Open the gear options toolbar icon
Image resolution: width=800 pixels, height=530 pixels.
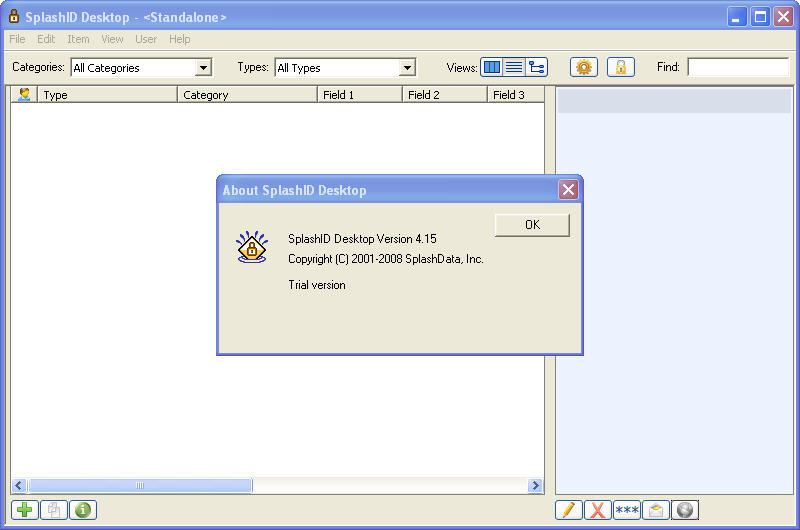[584, 67]
